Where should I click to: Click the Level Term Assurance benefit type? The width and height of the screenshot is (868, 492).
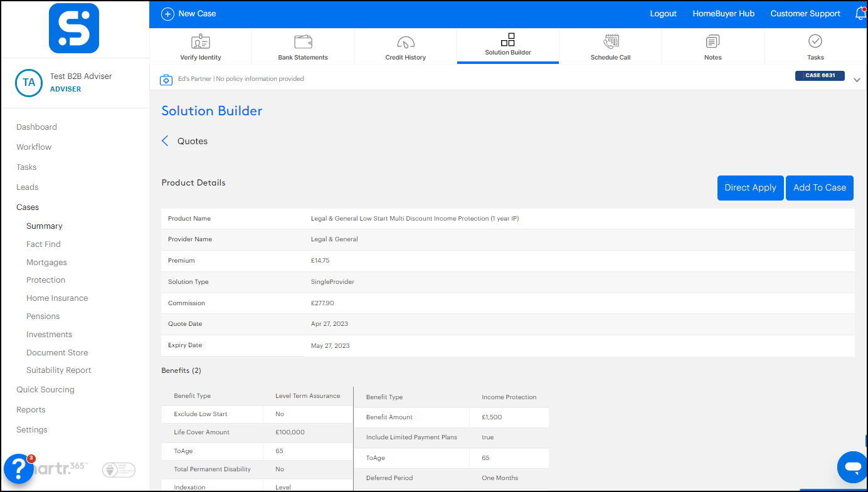point(308,396)
